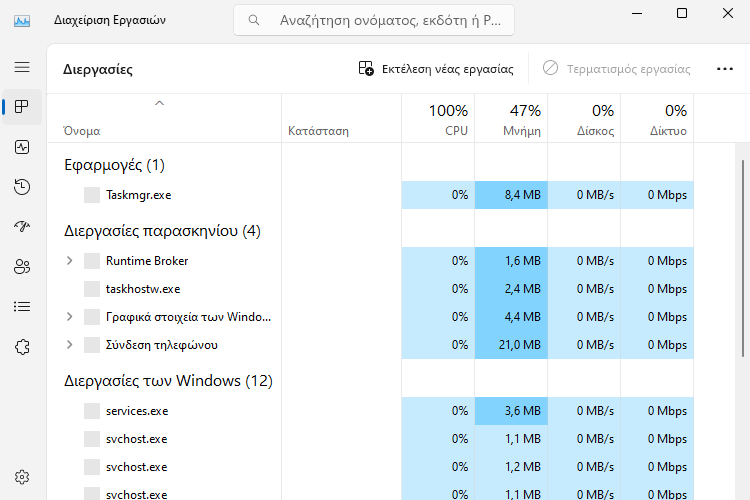Image resolution: width=750 pixels, height=500 pixels.
Task: Open the Performance page icon
Action: pyautogui.click(x=22, y=147)
